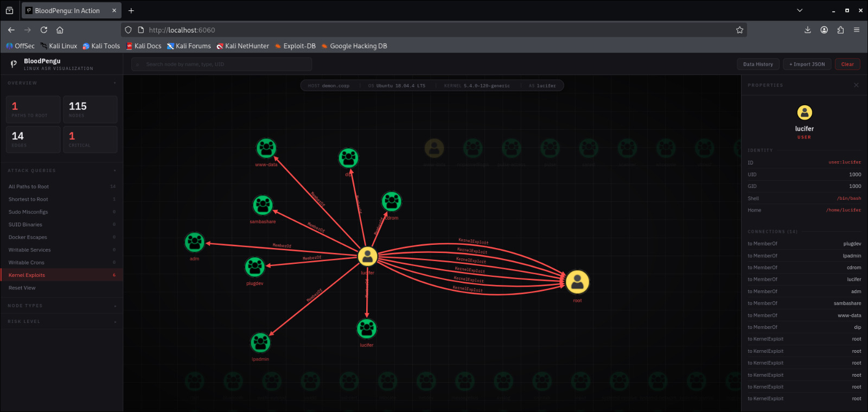Select the www-data group node
868x412 pixels.
[266, 148]
